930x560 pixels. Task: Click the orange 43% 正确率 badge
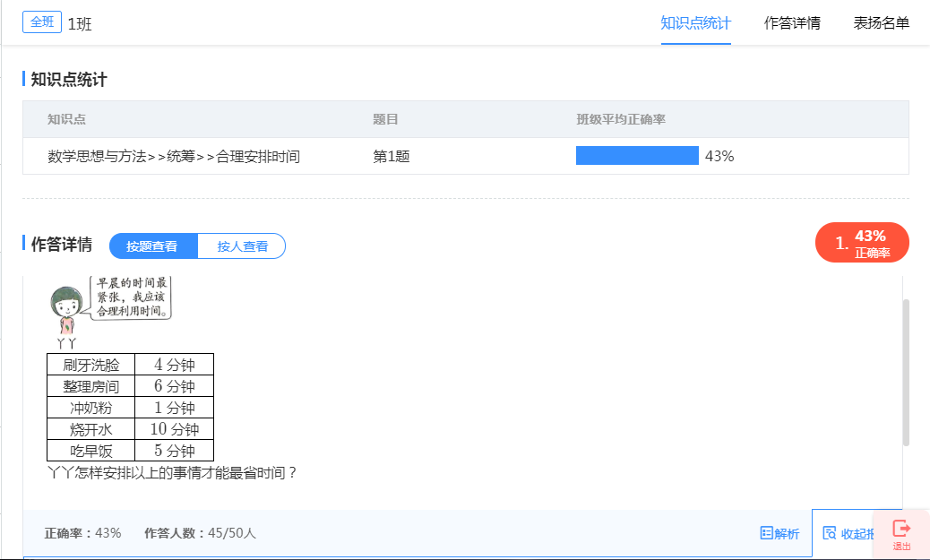(862, 243)
